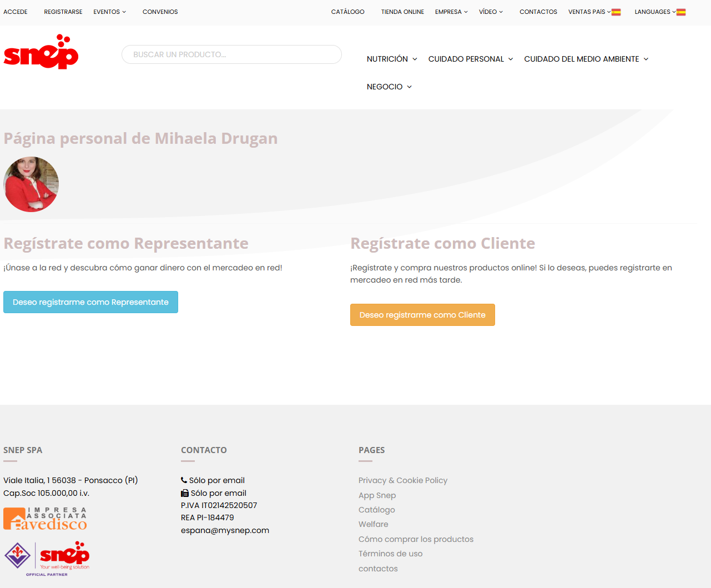Click the Spanish flag beside Languages
Image resolution: width=711 pixels, height=588 pixels.
681,12
